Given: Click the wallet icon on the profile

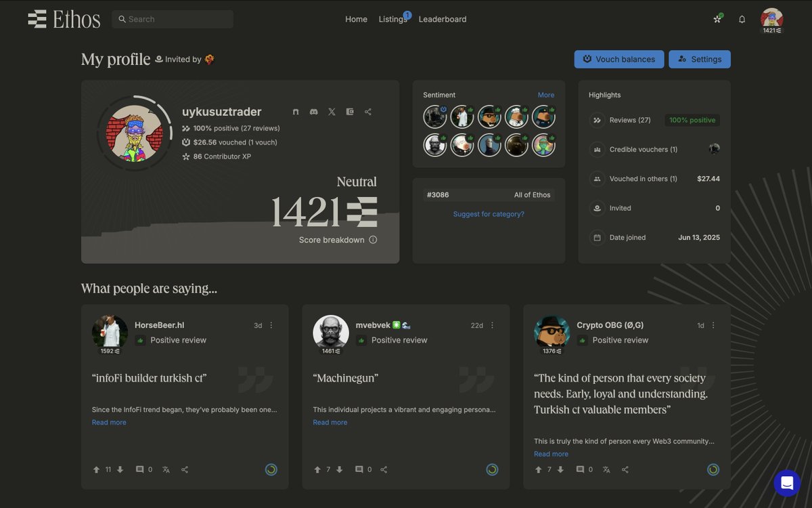Looking at the screenshot, I should pyautogui.click(x=350, y=112).
